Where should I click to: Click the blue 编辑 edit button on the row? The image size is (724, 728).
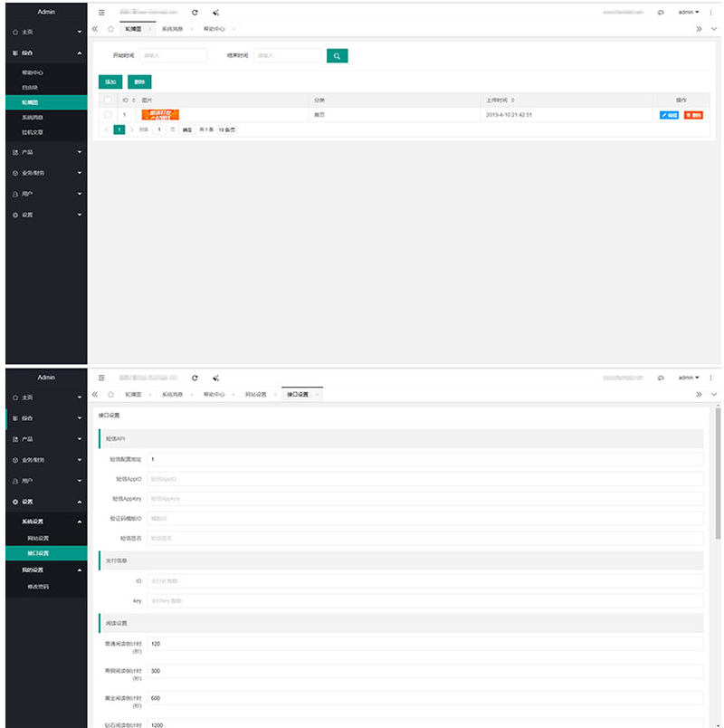pos(667,116)
